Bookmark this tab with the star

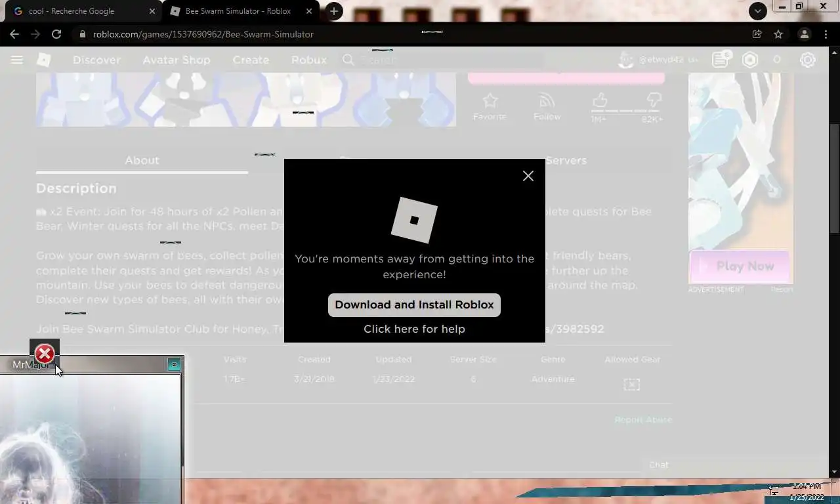(x=778, y=34)
